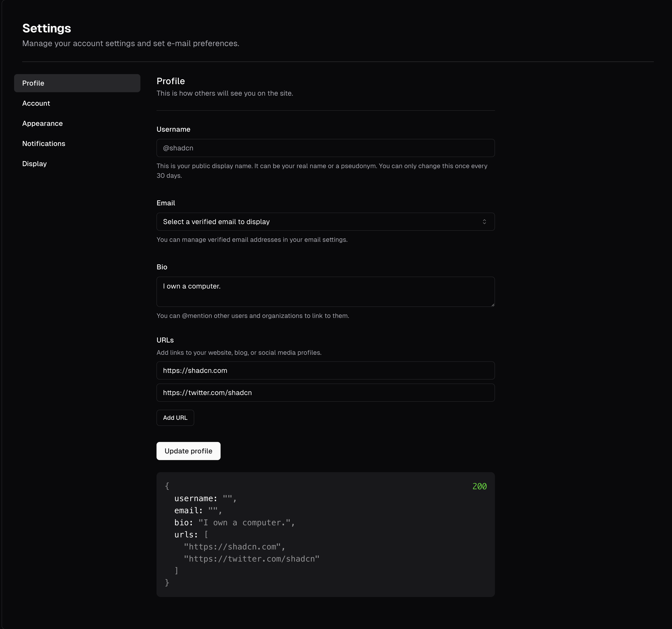This screenshot has height=629, width=672.
Task: Click the chevron icon in Email select
Action: click(x=484, y=222)
